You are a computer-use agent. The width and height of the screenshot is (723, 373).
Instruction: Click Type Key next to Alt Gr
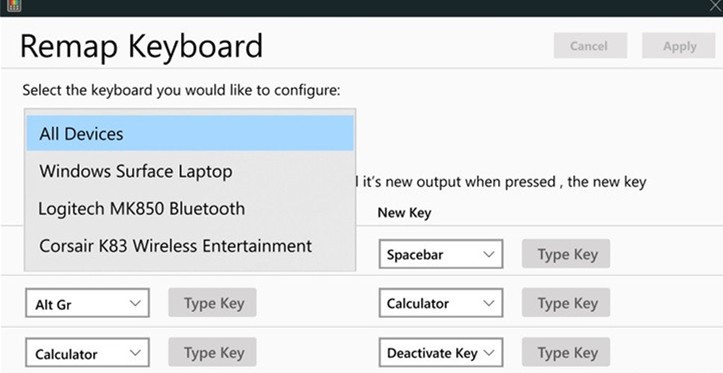tap(212, 303)
